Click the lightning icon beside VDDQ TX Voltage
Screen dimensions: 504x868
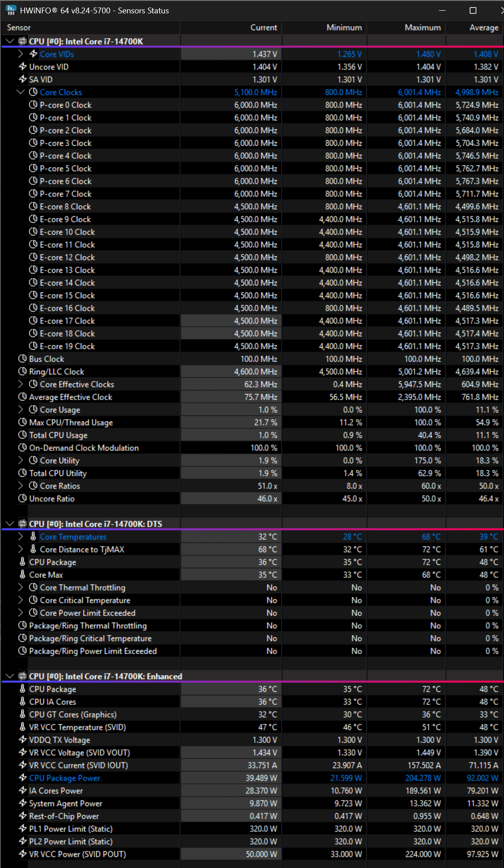23,740
